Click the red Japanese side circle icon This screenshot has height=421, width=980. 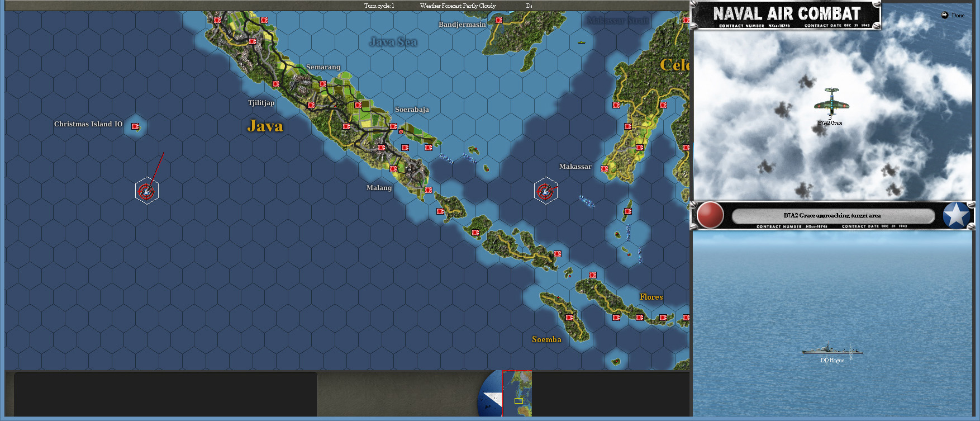point(710,215)
